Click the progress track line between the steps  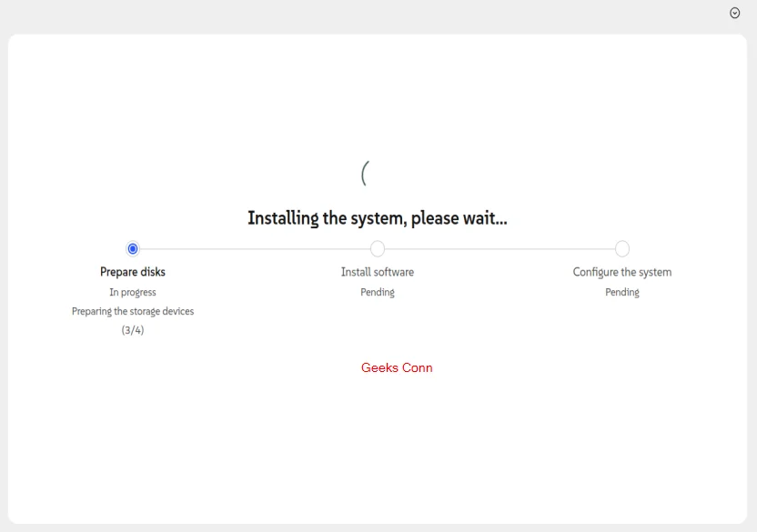pyautogui.click(x=255, y=248)
